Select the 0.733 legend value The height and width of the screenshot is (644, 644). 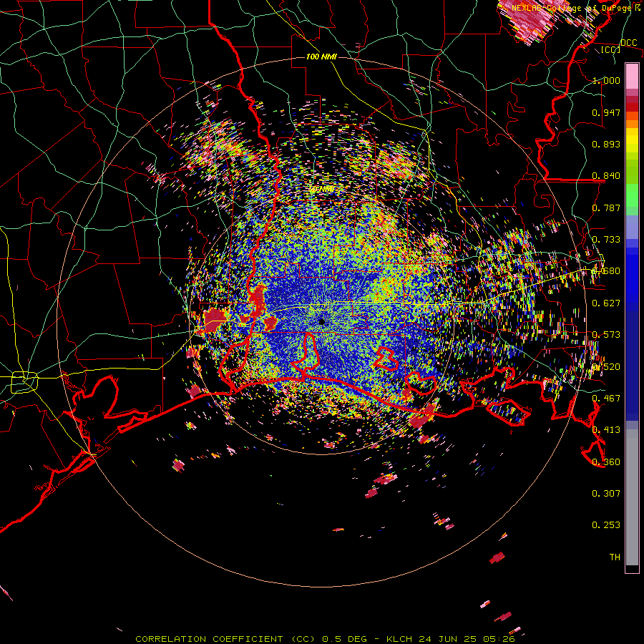(606, 240)
